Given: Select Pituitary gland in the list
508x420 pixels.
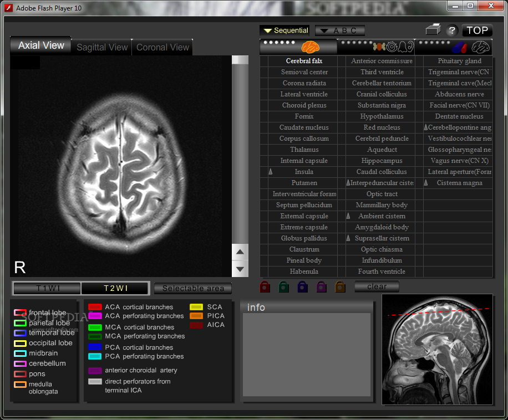Looking at the screenshot, I should (459, 61).
